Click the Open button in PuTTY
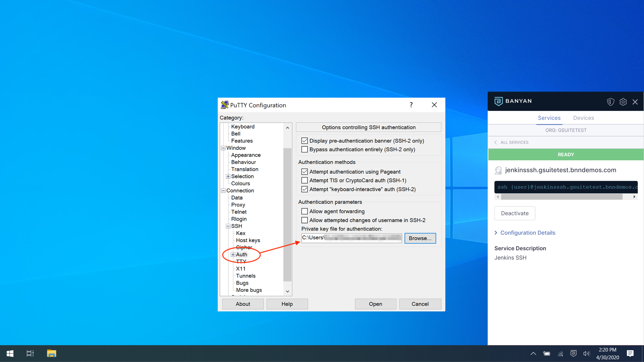Image resolution: width=644 pixels, height=362 pixels. click(x=375, y=304)
